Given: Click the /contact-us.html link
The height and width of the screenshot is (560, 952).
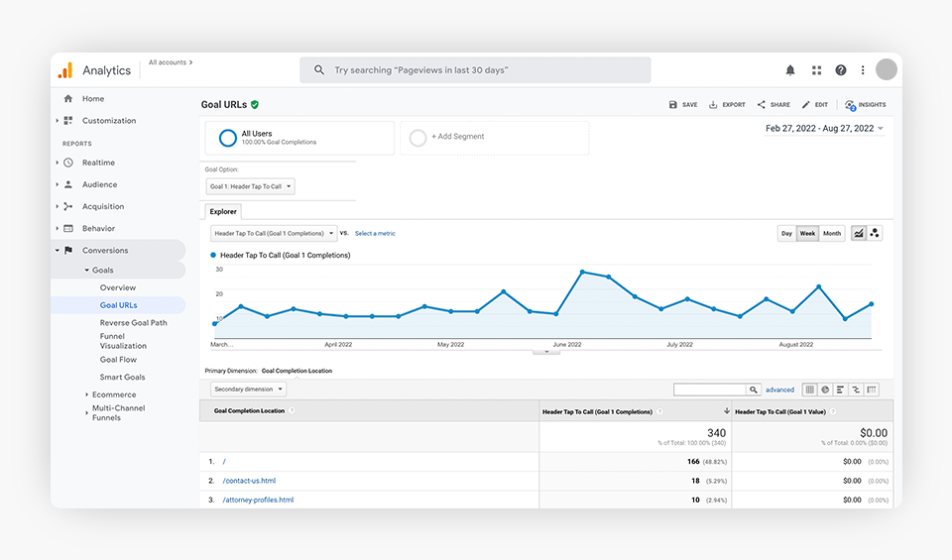Looking at the screenshot, I should coord(249,481).
